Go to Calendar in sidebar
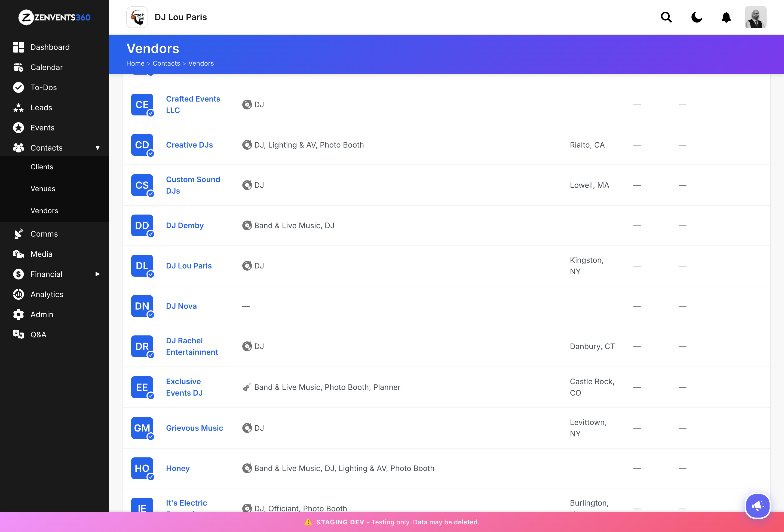This screenshot has width=784, height=532. (x=47, y=67)
